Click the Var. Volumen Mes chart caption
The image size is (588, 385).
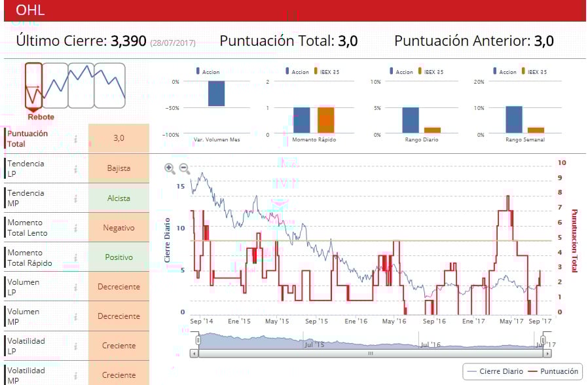[x=217, y=139]
